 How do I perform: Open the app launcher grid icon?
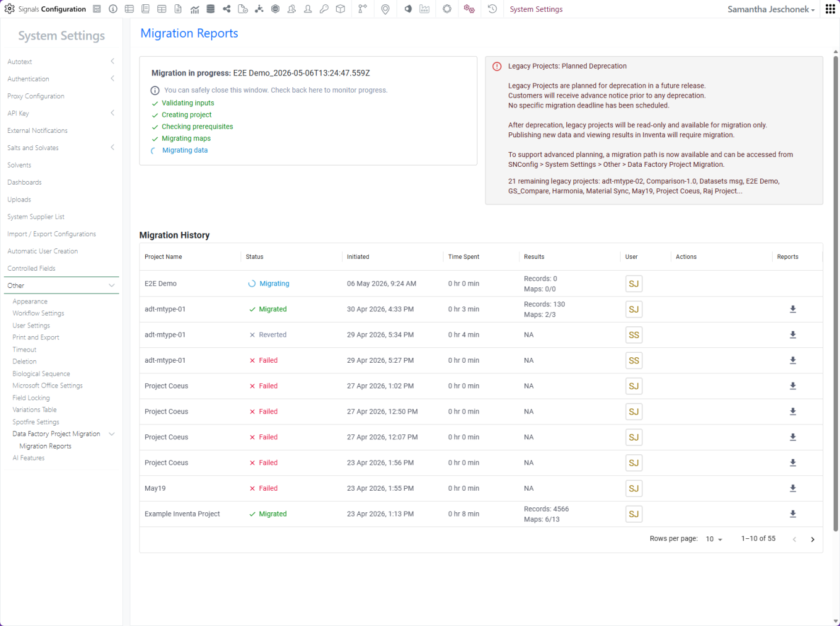(830, 9)
